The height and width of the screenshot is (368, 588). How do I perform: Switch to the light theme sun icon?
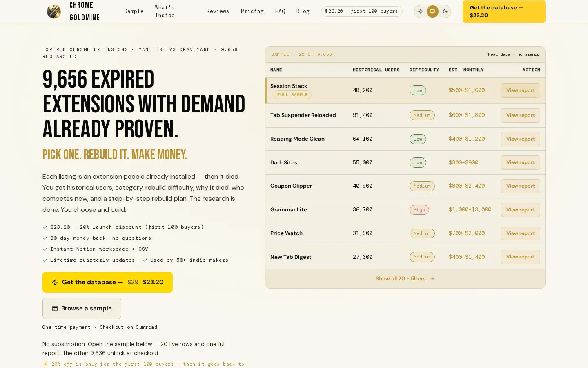(420, 11)
